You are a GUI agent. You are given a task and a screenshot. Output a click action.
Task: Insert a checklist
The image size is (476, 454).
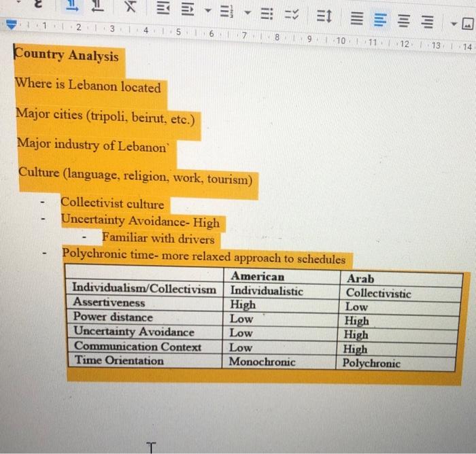click(292, 14)
